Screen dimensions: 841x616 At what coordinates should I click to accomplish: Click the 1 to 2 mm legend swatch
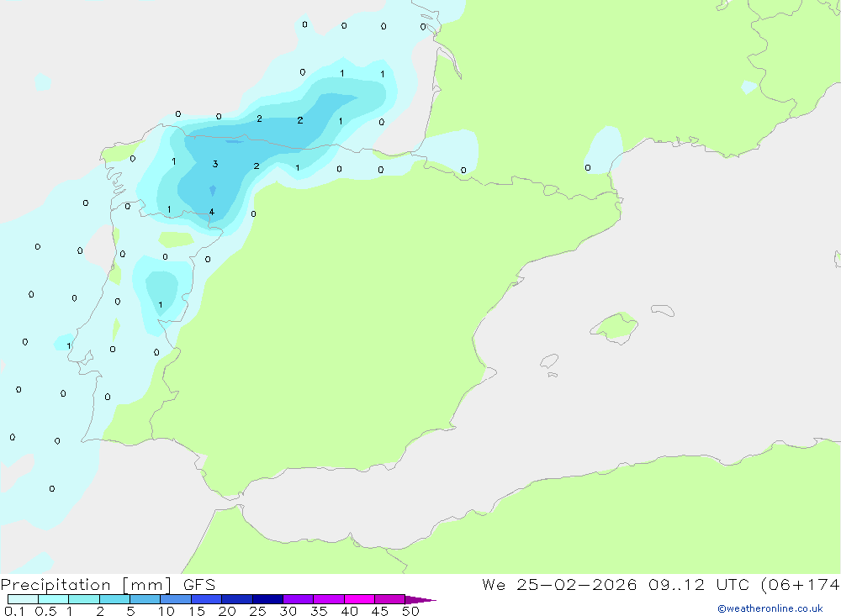click(x=84, y=599)
